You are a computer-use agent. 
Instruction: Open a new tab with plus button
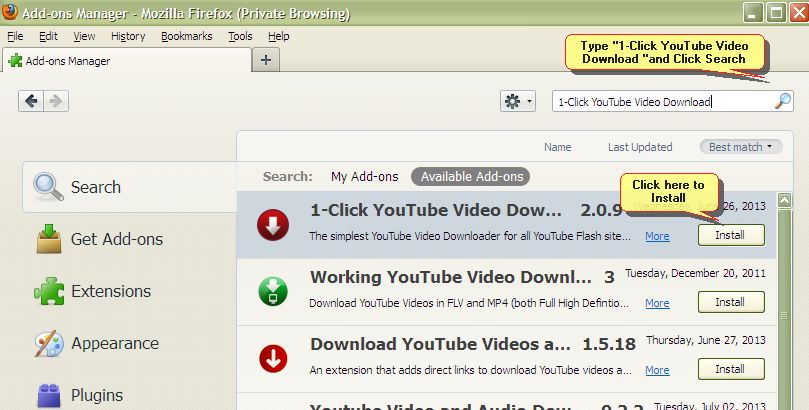[266, 60]
